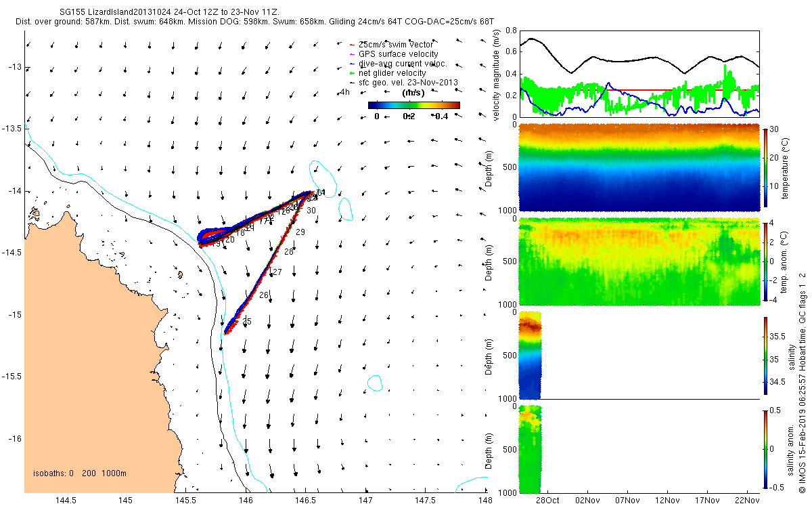Click the velocity (m/s) colorbar in the map legend
The image size is (812, 508).
pyautogui.click(x=414, y=105)
